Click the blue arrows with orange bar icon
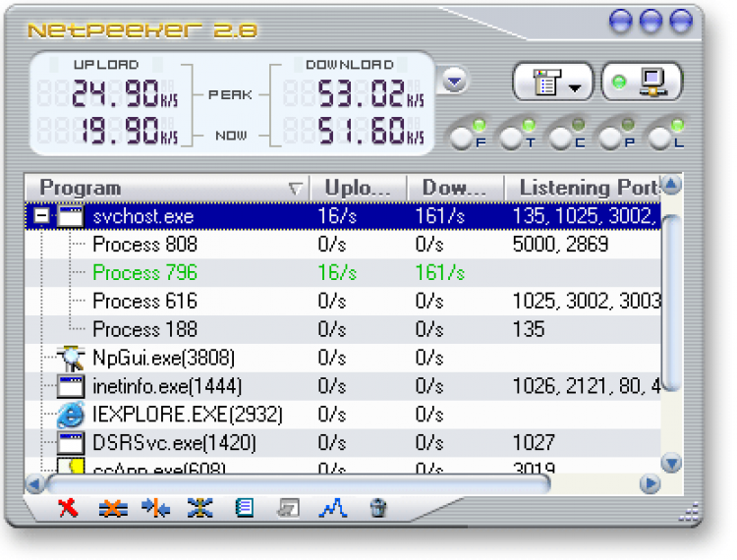737x560 pixels. [x=155, y=508]
